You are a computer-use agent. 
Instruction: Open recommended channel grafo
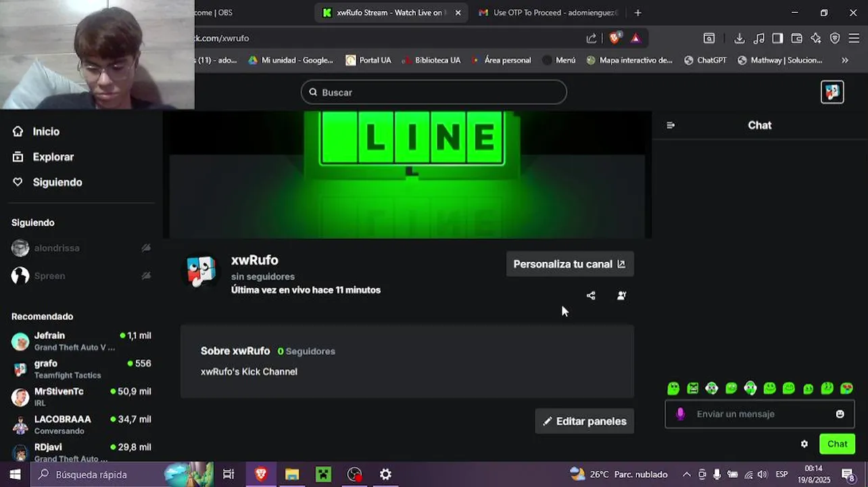81,369
